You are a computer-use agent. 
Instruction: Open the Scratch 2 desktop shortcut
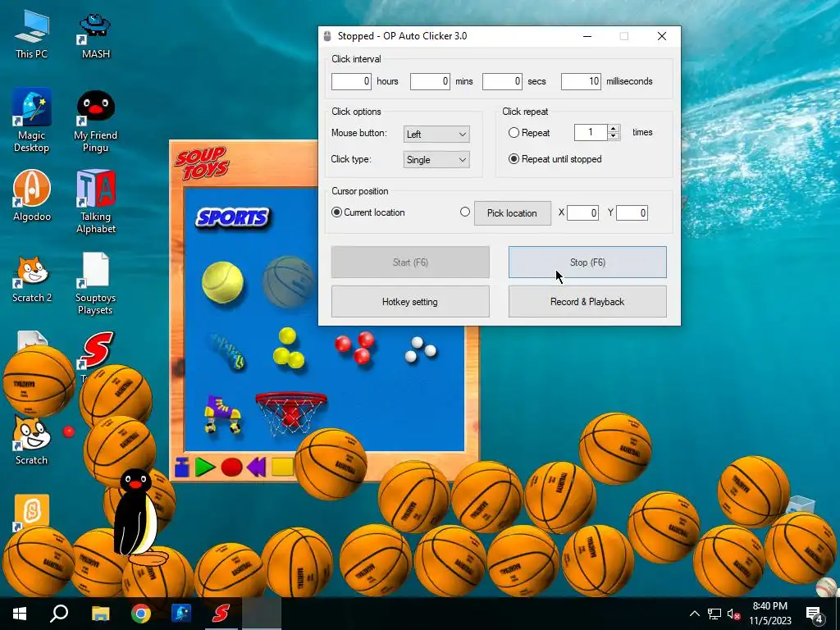(x=32, y=280)
